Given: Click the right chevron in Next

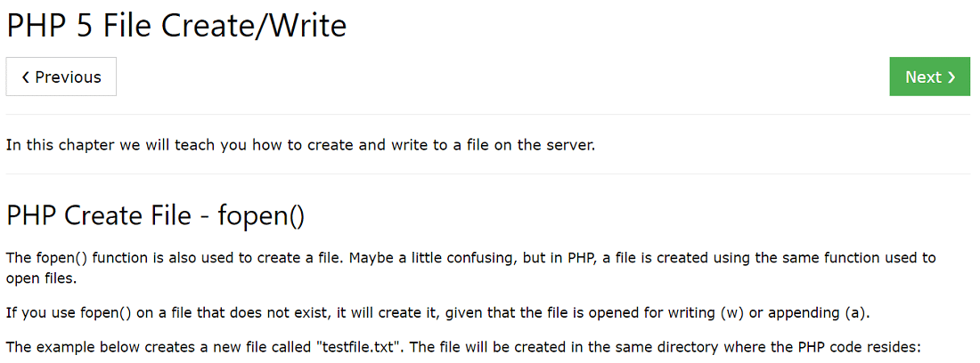Looking at the screenshot, I should tap(951, 77).
